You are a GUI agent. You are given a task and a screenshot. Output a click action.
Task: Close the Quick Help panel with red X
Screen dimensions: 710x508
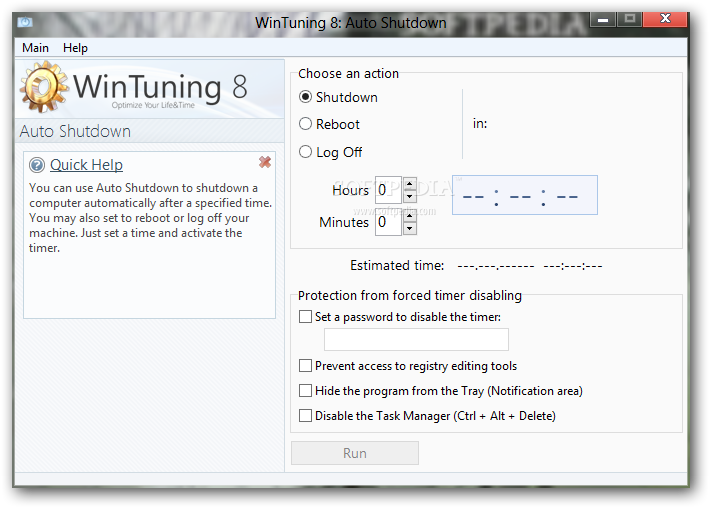pyautogui.click(x=265, y=162)
